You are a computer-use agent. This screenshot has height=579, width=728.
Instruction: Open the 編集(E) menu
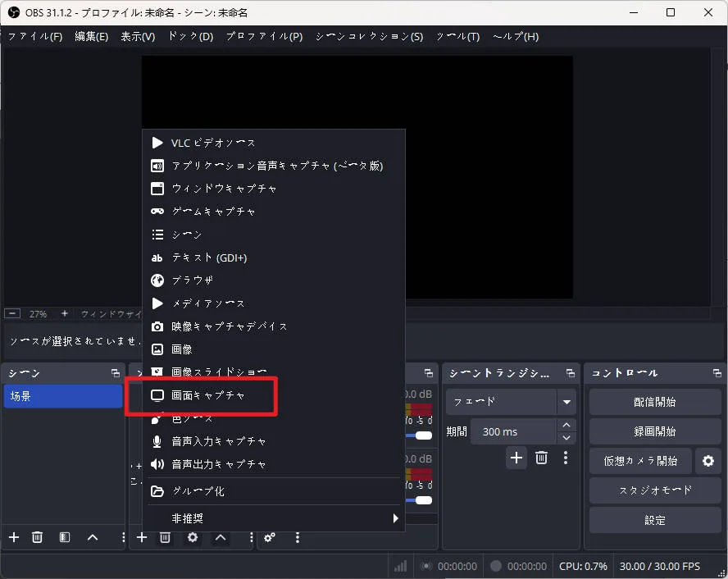[92, 37]
